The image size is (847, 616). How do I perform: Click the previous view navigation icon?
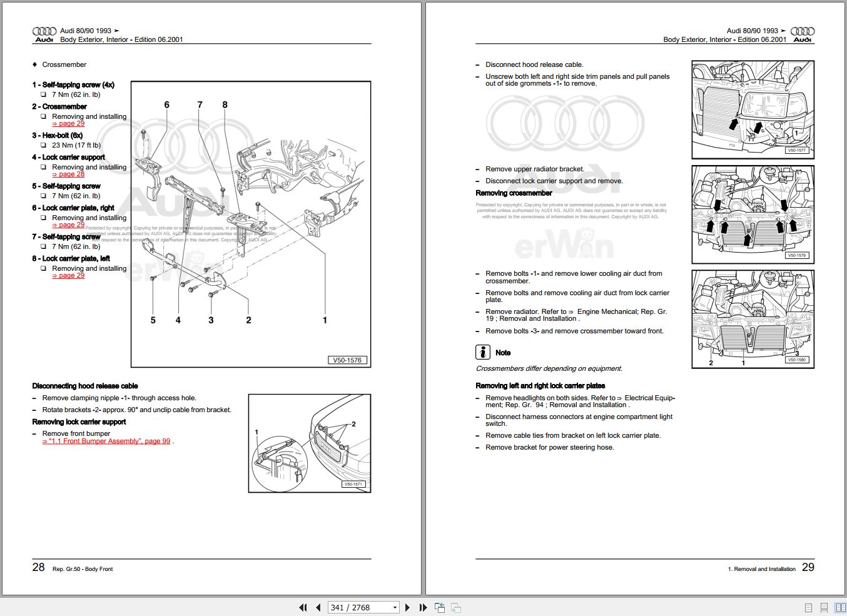click(440, 607)
